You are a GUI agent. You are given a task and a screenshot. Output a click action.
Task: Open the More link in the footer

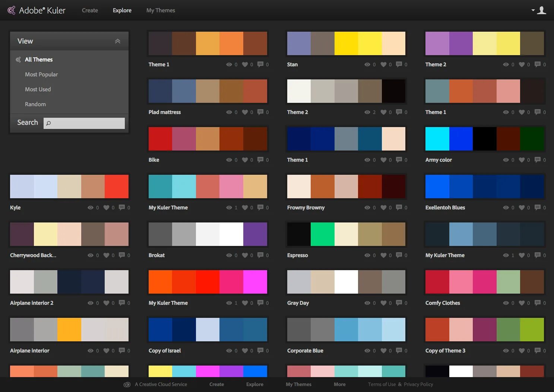click(339, 385)
